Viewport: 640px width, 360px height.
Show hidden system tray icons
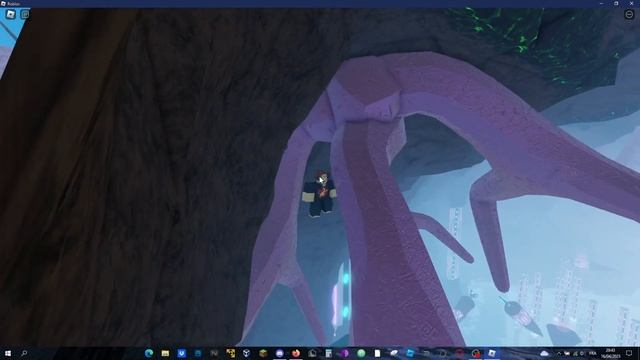coord(559,353)
